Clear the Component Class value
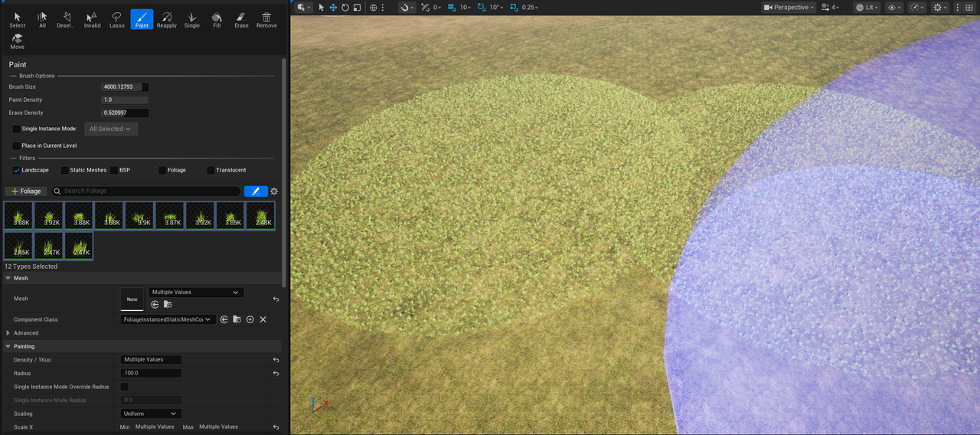 coord(263,319)
